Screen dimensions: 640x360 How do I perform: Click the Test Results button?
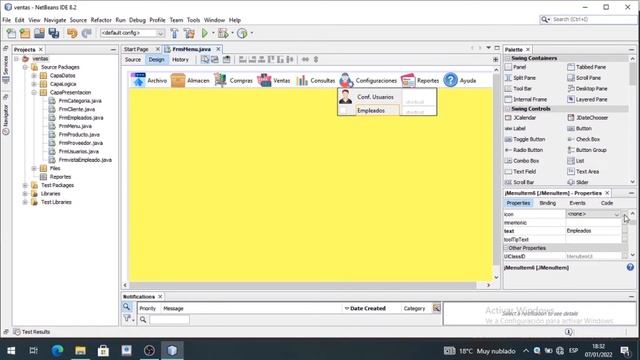32,332
